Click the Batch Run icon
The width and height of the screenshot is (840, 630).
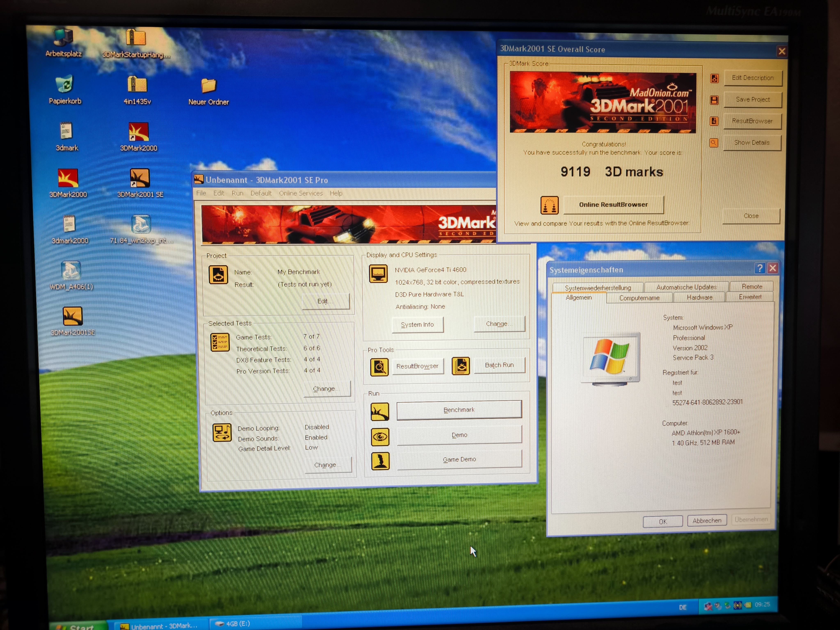pyautogui.click(x=461, y=366)
